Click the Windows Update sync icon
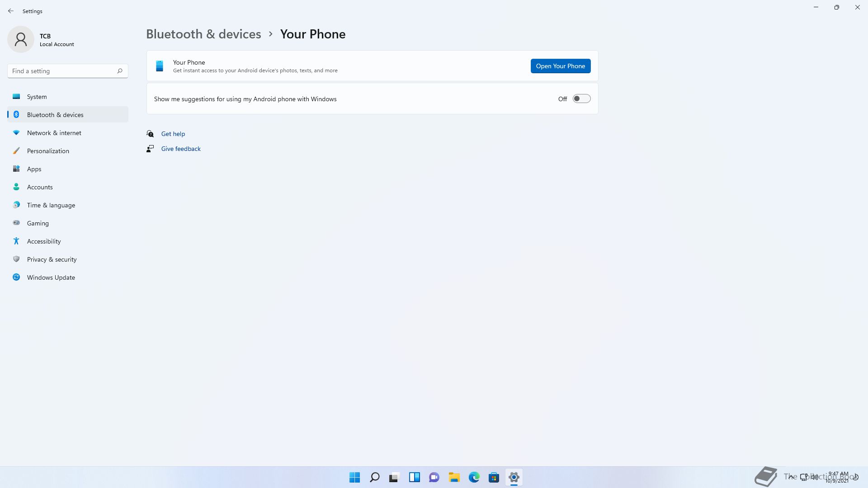The image size is (868, 488). pos(16,277)
